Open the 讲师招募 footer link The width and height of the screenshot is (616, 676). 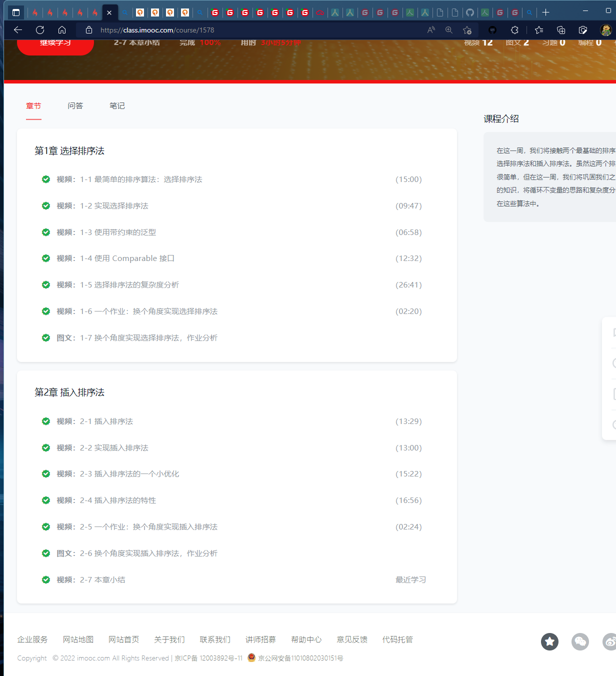(x=260, y=639)
